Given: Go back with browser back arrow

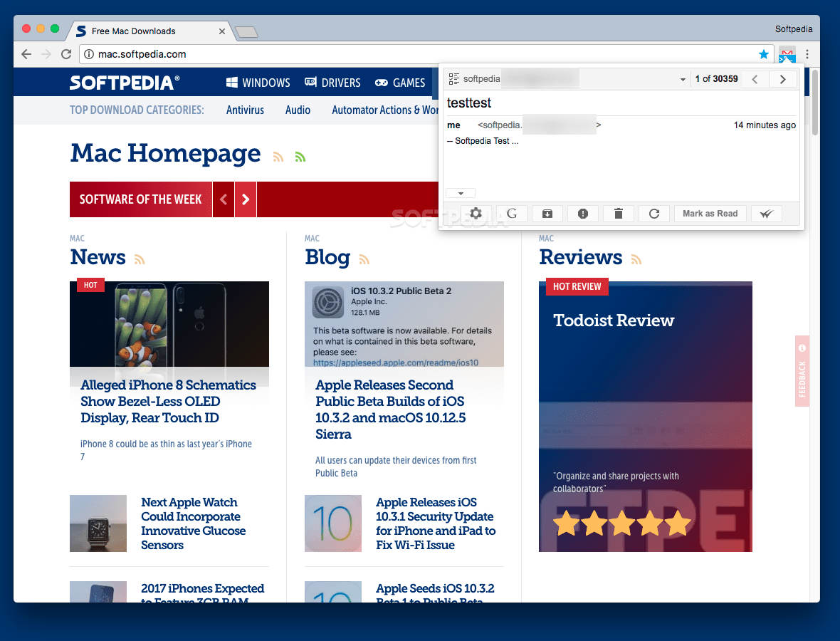Looking at the screenshot, I should pyautogui.click(x=26, y=54).
